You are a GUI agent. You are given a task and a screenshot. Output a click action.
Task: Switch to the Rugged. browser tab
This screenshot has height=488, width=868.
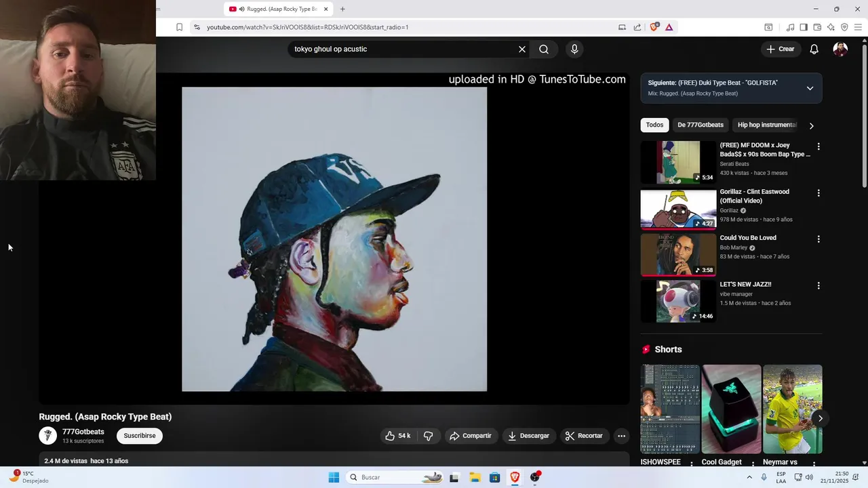click(278, 9)
